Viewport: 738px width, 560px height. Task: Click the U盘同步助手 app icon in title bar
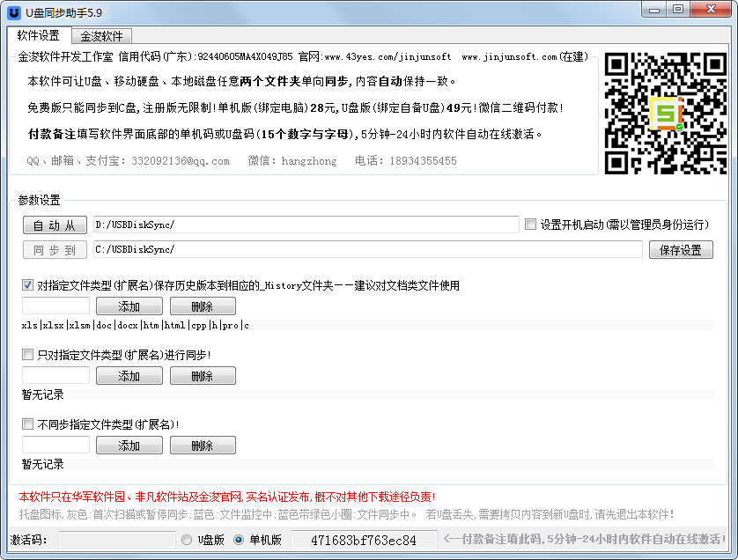pyautogui.click(x=13, y=10)
